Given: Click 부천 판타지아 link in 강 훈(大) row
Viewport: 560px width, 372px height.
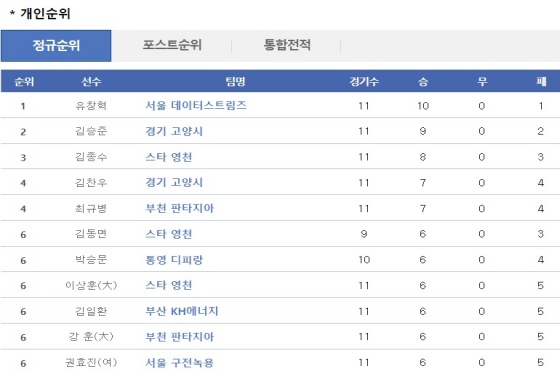Looking at the screenshot, I should tap(179, 337).
